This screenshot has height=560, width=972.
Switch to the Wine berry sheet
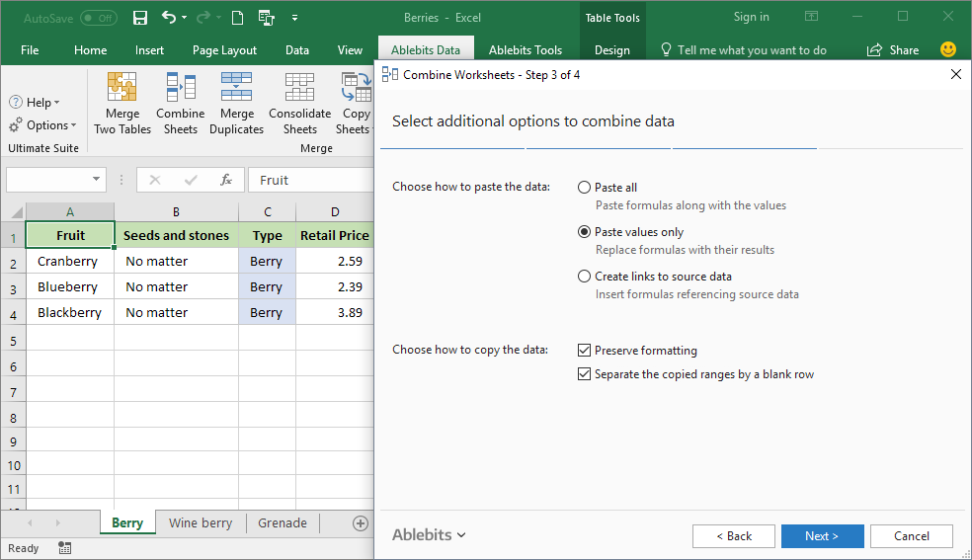pos(201,522)
